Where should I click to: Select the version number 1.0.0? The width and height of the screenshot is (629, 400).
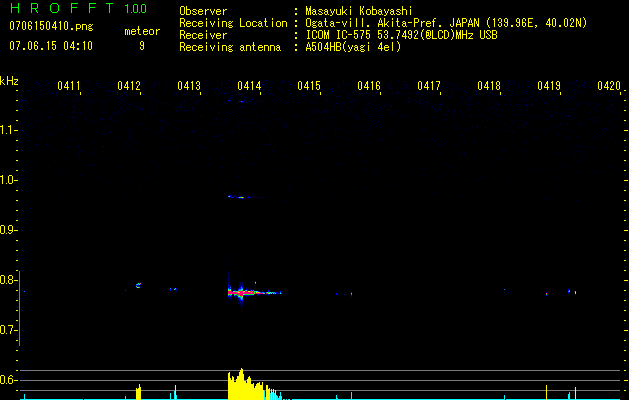136,8
